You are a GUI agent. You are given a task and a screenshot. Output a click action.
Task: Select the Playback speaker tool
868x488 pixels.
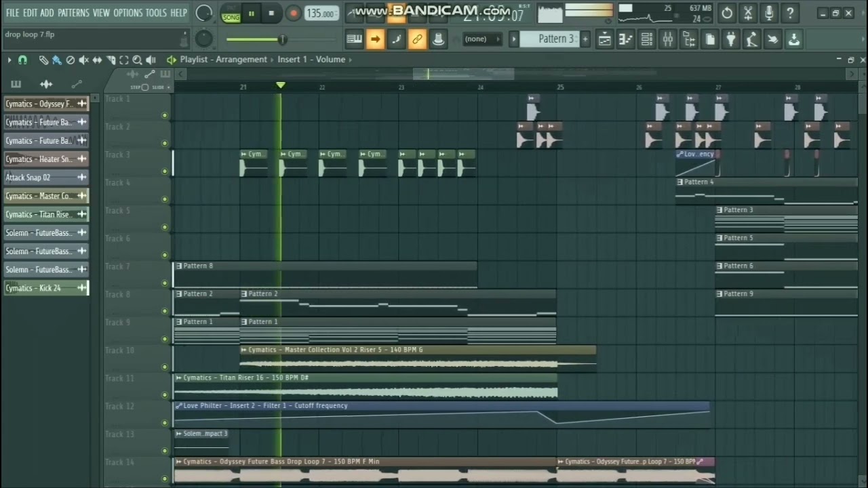pos(151,60)
